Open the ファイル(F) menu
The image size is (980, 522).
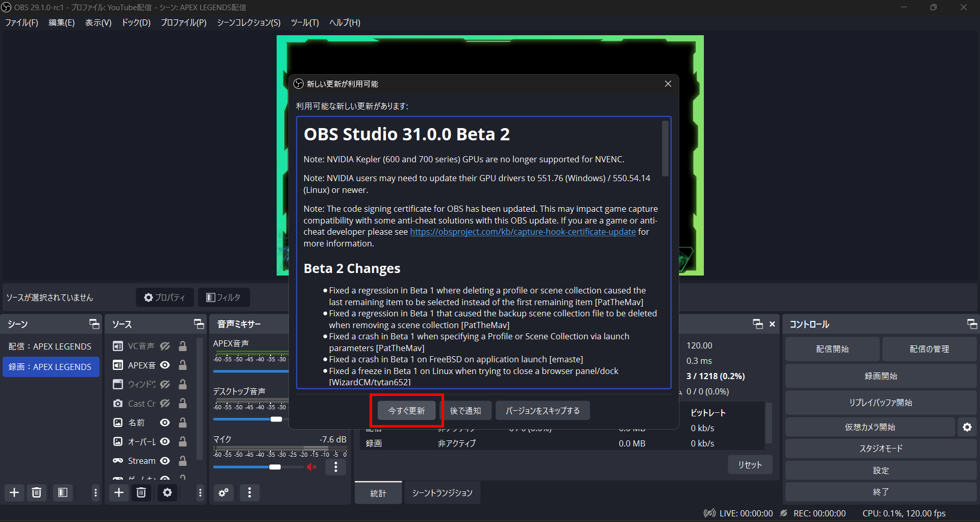coord(21,22)
